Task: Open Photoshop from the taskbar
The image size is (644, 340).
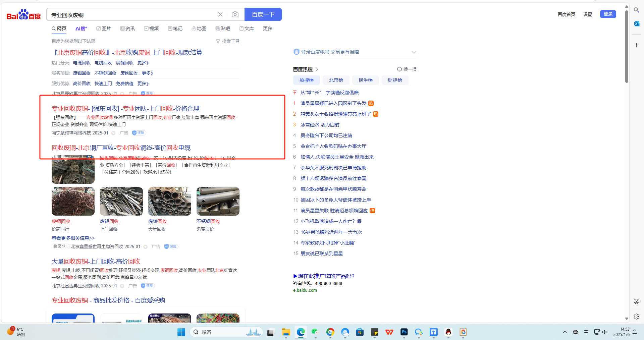Action: pyautogui.click(x=404, y=332)
